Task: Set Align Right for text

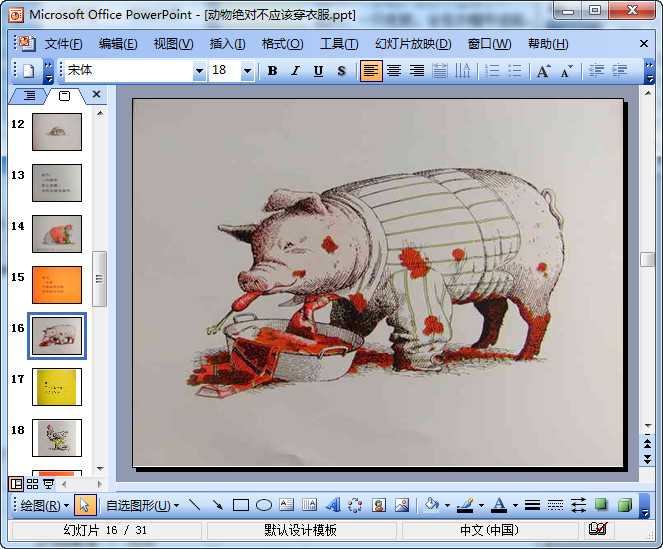Action: [x=417, y=71]
